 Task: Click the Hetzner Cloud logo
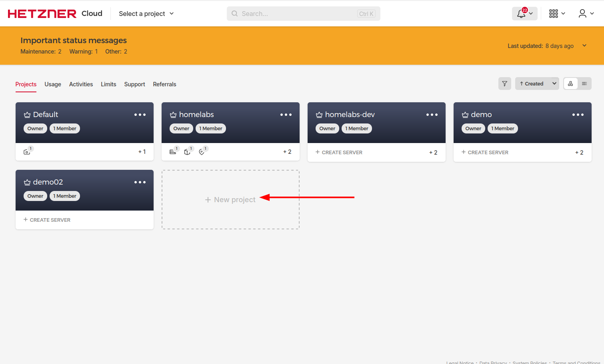(x=55, y=14)
